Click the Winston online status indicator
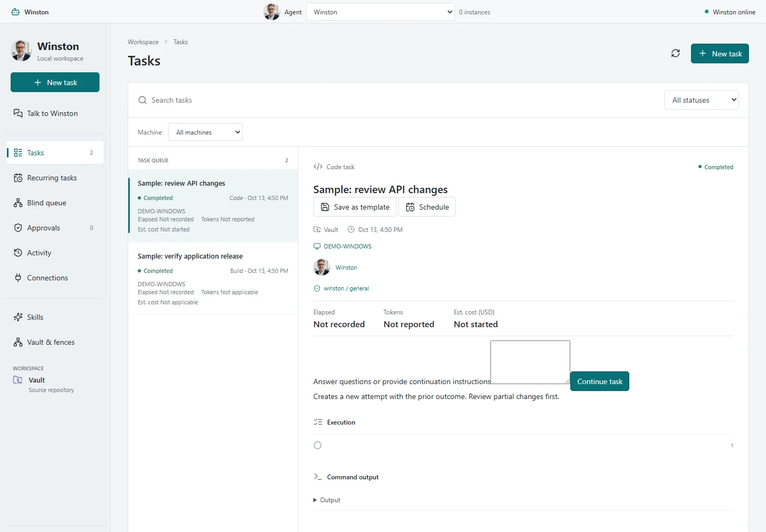Screen dimensions: 766x532 (730, 12)
